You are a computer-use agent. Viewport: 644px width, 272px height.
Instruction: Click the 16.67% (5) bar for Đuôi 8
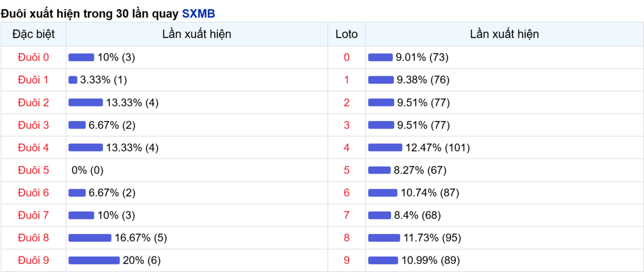click(x=90, y=238)
